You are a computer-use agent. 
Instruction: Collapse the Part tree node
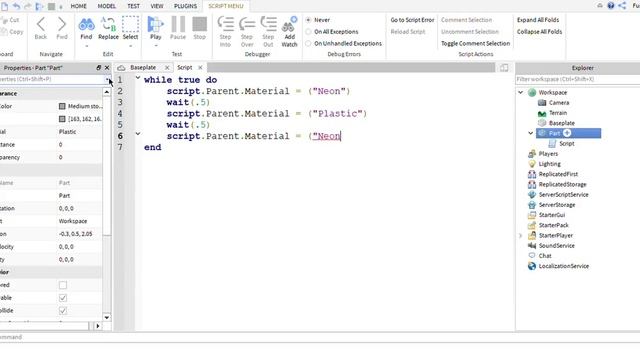click(x=531, y=133)
